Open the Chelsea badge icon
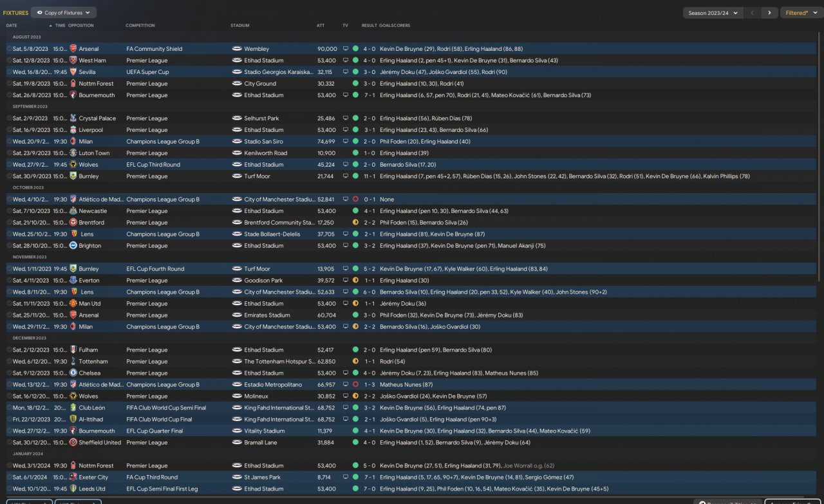The width and height of the screenshot is (824, 504). pyautogui.click(x=73, y=373)
